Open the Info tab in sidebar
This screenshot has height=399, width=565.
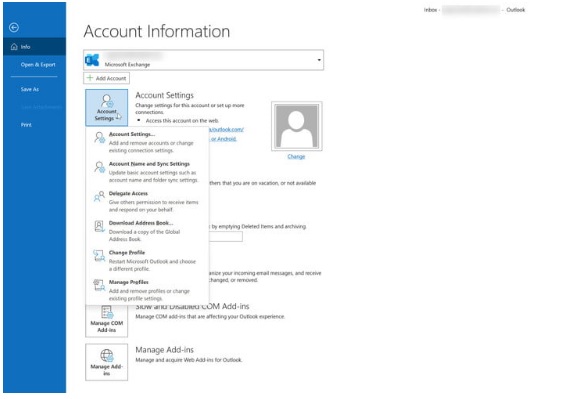[x=35, y=47]
